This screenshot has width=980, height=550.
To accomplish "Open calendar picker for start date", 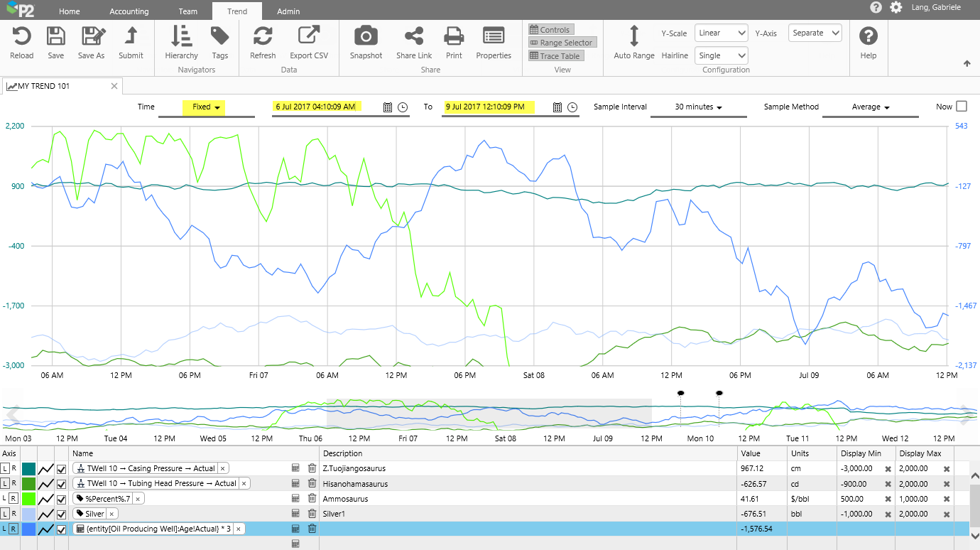I will pos(388,107).
